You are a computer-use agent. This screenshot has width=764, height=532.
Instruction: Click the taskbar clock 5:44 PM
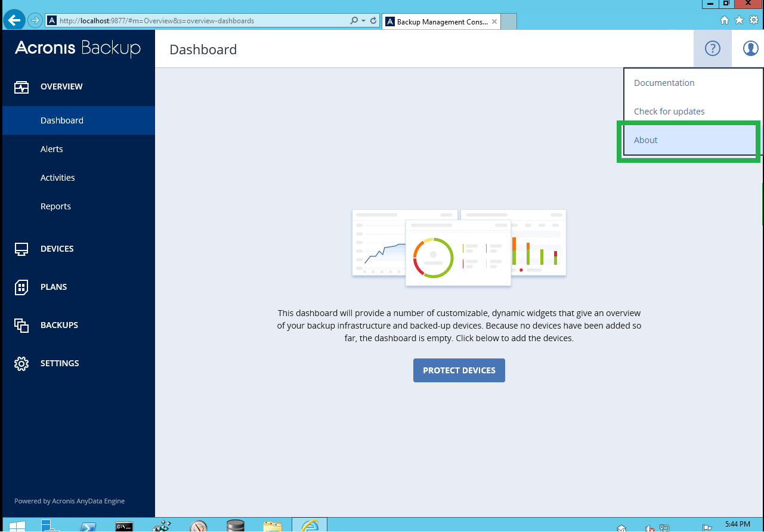click(x=737, y=524)
